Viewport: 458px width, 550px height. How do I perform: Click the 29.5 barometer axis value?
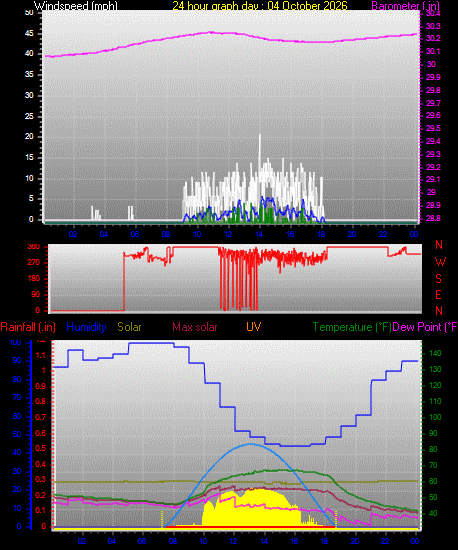pos(433,128)
